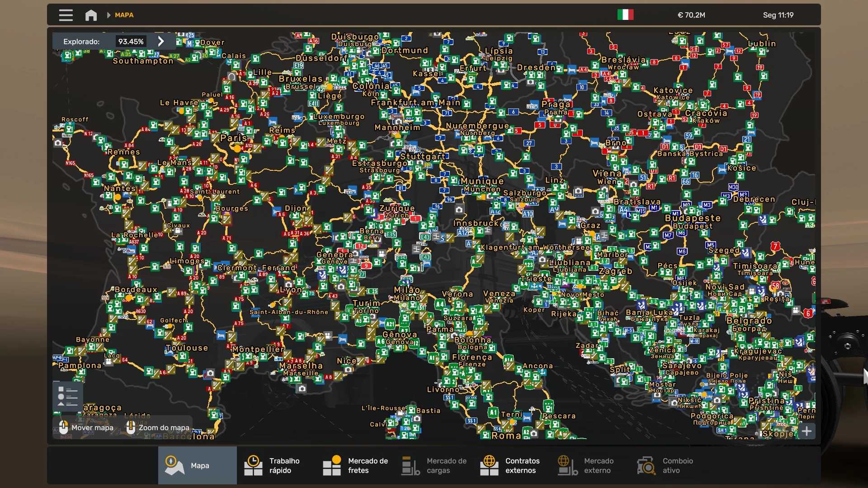Click the Seg 11:19 clock
Image resolution: width=868 pixels, height=488 pixels.
point(778,15)
